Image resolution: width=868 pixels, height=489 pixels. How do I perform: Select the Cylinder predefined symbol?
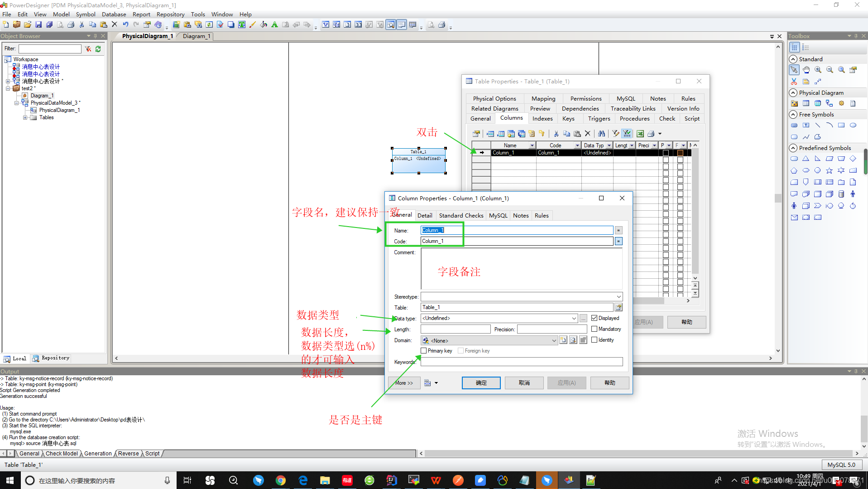point(841,194)
